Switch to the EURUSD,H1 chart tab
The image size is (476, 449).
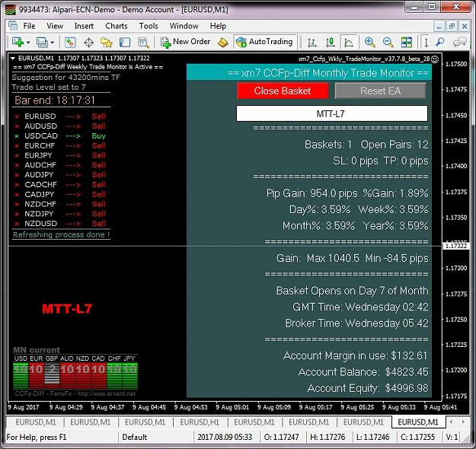[x=200, y=422]
